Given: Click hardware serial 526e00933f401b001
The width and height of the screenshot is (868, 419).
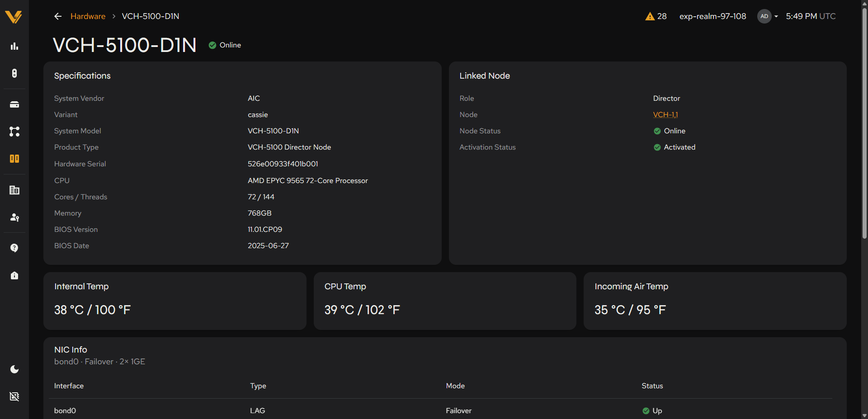Looking at the screenshot, I should click(x=283, y=164).
